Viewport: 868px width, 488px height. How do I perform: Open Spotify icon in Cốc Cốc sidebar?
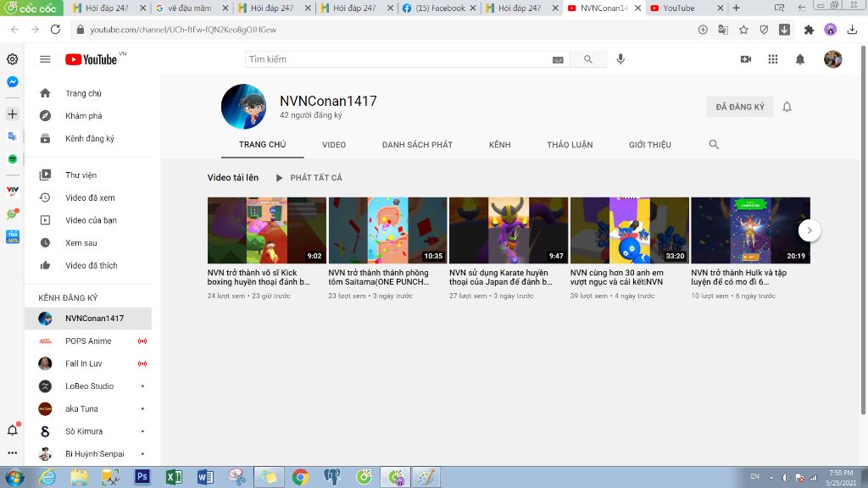click(12, 159)
